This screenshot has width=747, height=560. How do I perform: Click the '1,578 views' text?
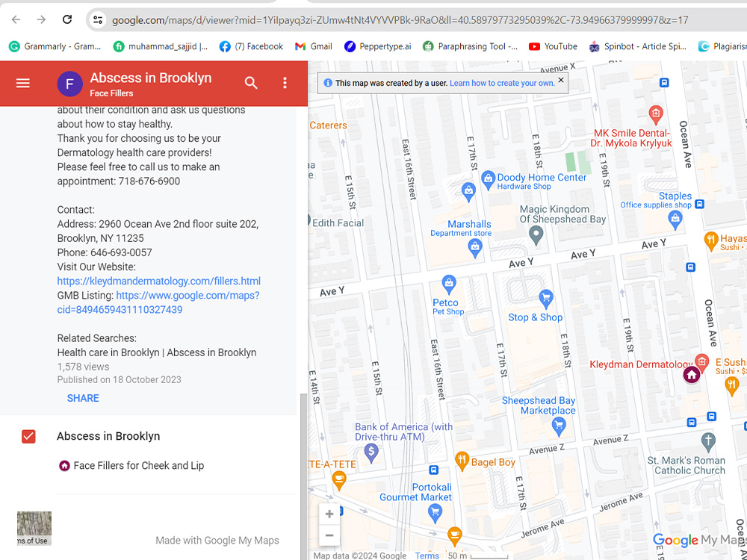coord(84,367)
